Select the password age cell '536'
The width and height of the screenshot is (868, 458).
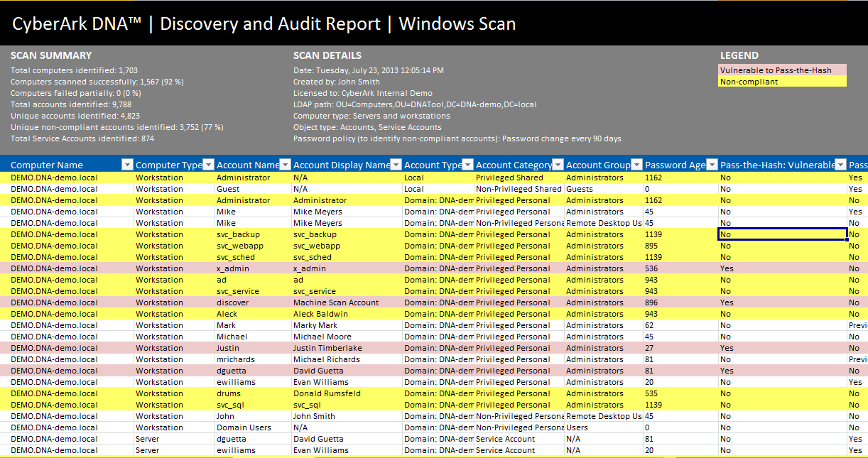click(680, 268)
